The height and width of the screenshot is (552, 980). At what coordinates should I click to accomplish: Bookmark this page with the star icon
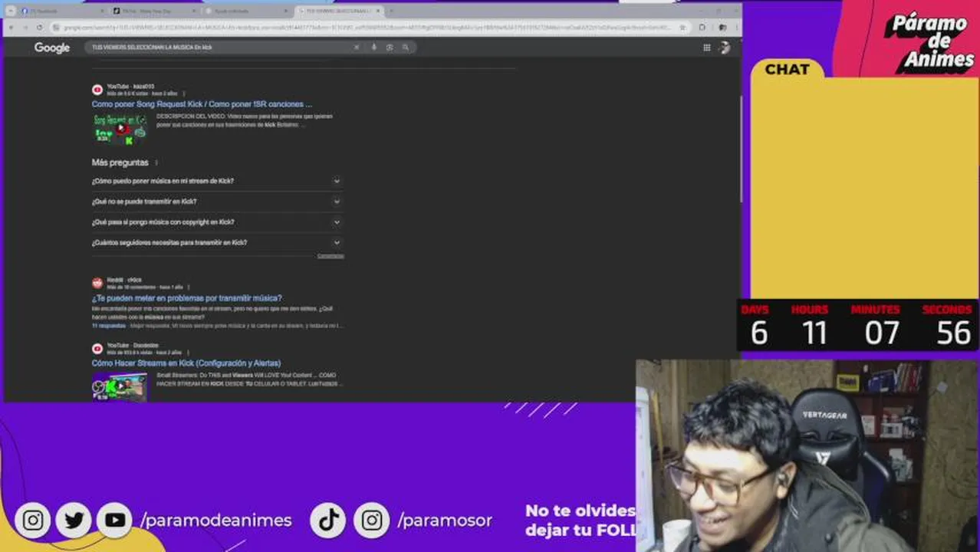point(682,27)
